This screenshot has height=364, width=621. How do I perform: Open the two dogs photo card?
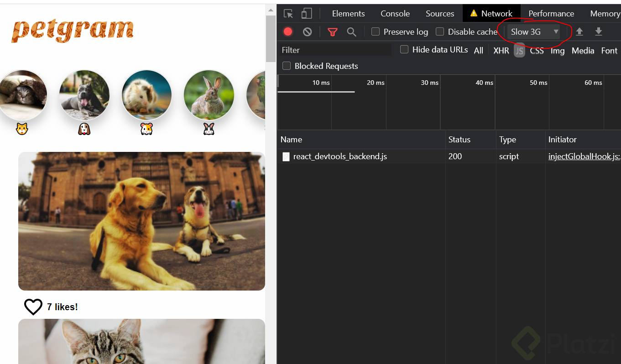tap(141, 221)
